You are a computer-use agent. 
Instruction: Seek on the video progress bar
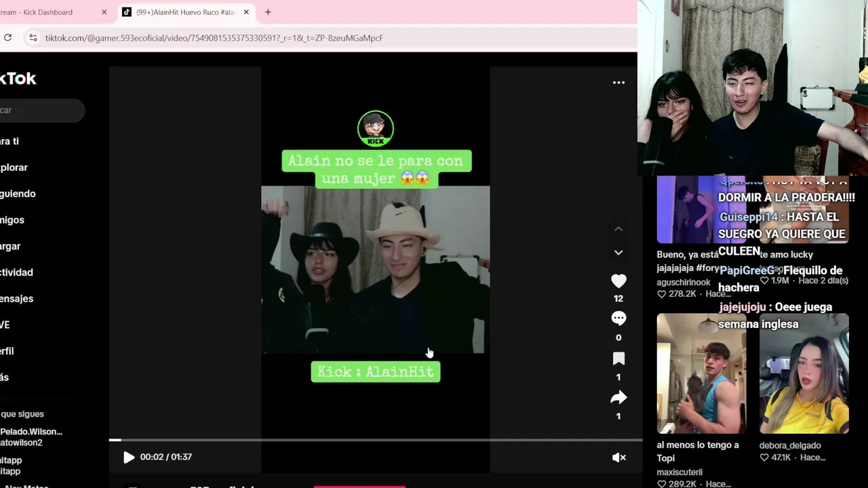click(376, 441)
